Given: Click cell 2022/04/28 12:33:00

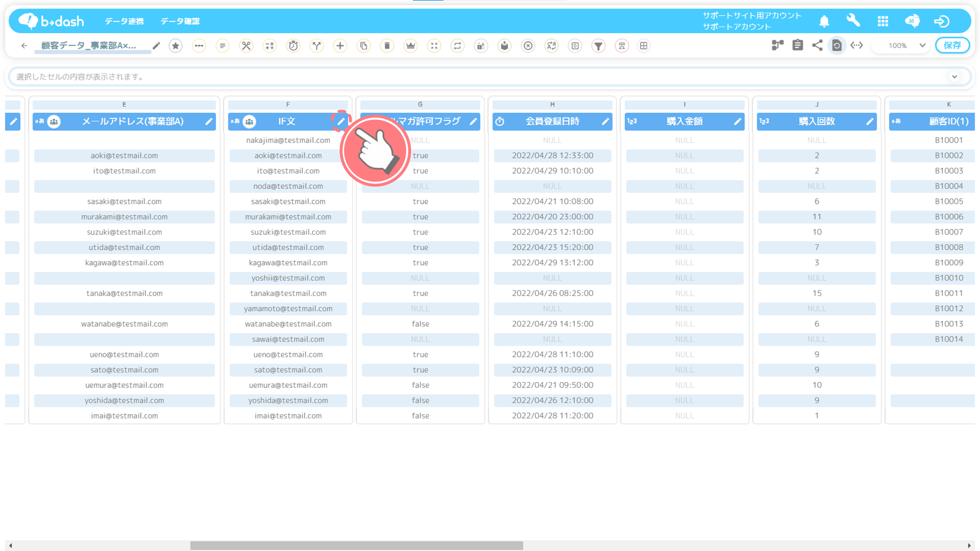Looking at the screenshot, I should point(552,155).
